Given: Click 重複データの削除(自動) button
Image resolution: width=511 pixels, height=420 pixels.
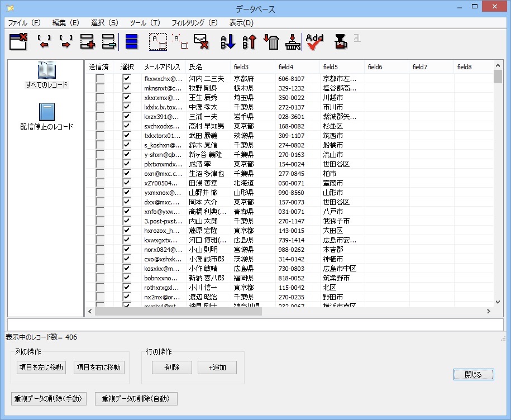Looking at the screenshot, I should tap(136, 399).
